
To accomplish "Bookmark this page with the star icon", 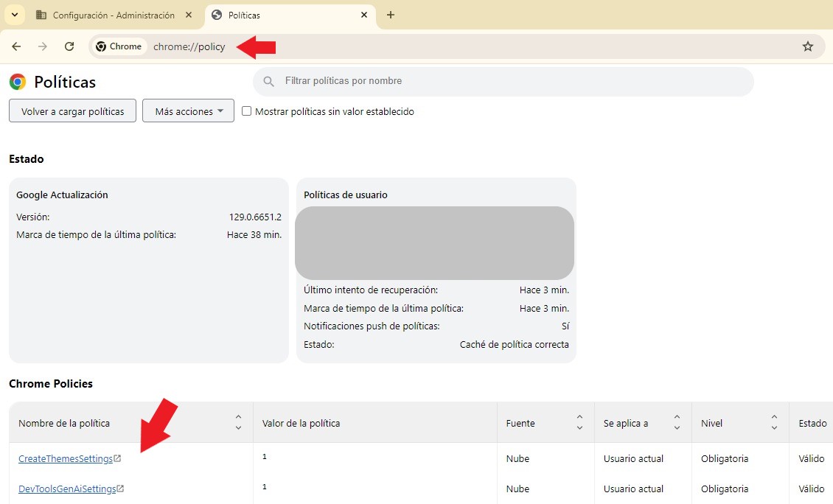I will pyautogui.click(x=807, y=46).
